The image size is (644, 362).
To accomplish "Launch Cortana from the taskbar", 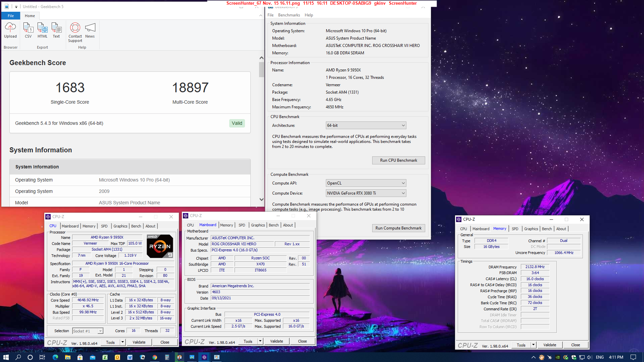I will pos(30,357).
